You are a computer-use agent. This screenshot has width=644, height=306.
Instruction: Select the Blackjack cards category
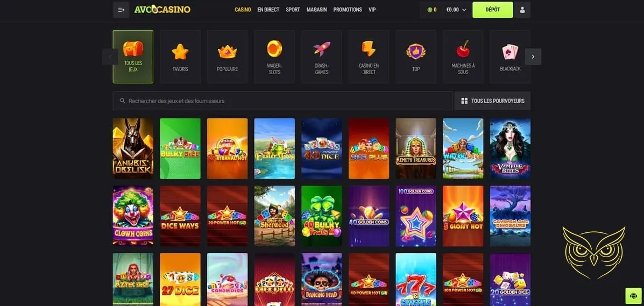click(510, 56)
